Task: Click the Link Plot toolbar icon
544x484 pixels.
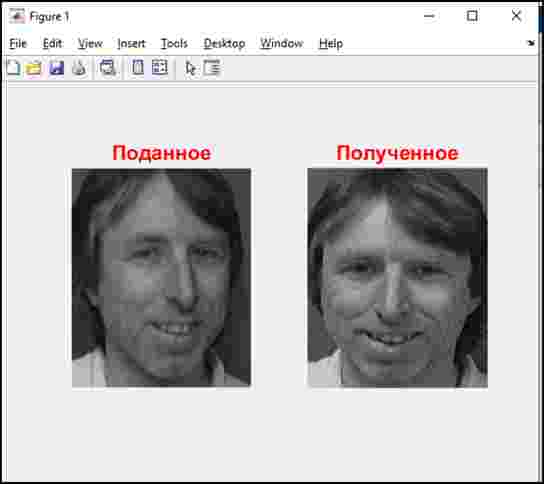Action: coord(108,67)
